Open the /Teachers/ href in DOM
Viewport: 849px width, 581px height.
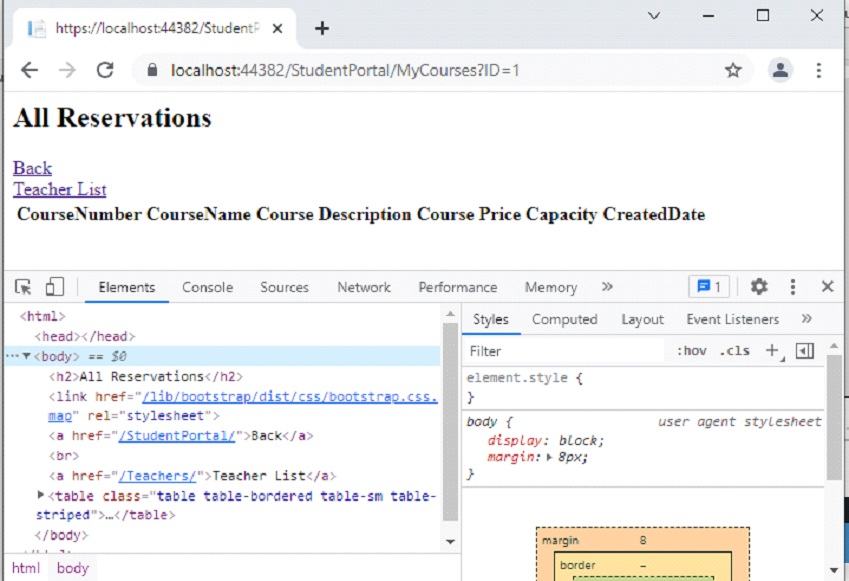click(157, 476)
